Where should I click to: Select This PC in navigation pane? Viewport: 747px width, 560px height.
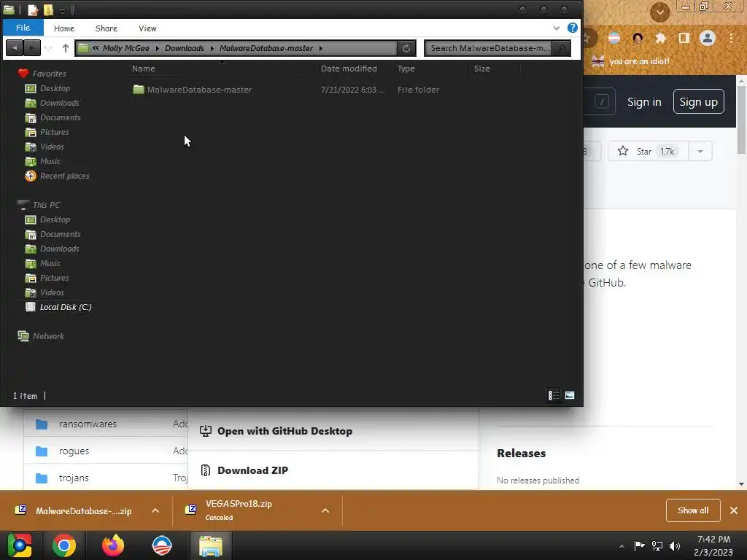pyautogui.click(x=46, y=205)
